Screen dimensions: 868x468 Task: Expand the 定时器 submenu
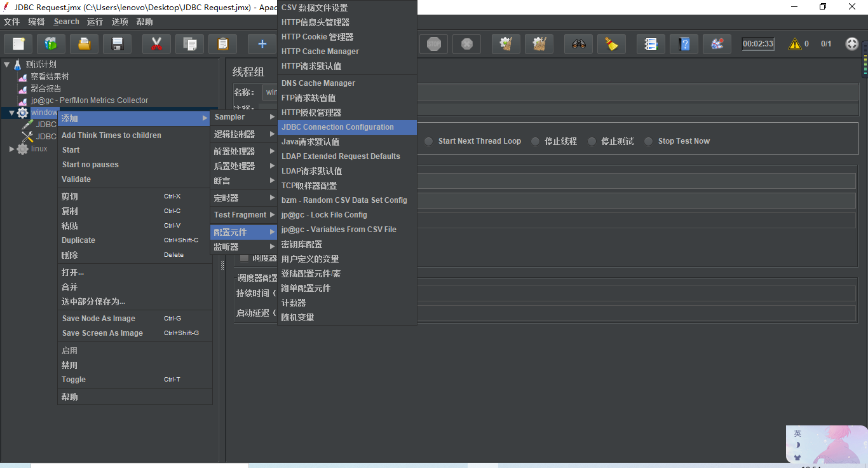click(244, 198)
